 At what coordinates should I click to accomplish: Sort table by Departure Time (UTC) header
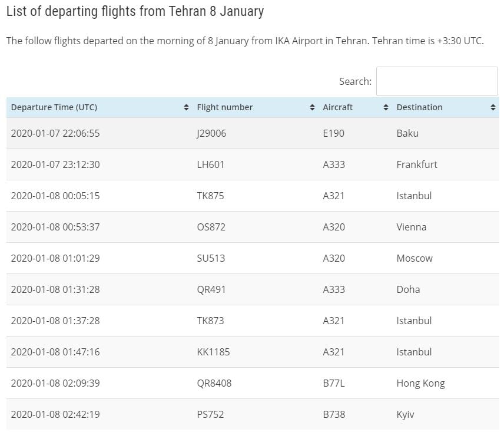click(x=54, y=107)
